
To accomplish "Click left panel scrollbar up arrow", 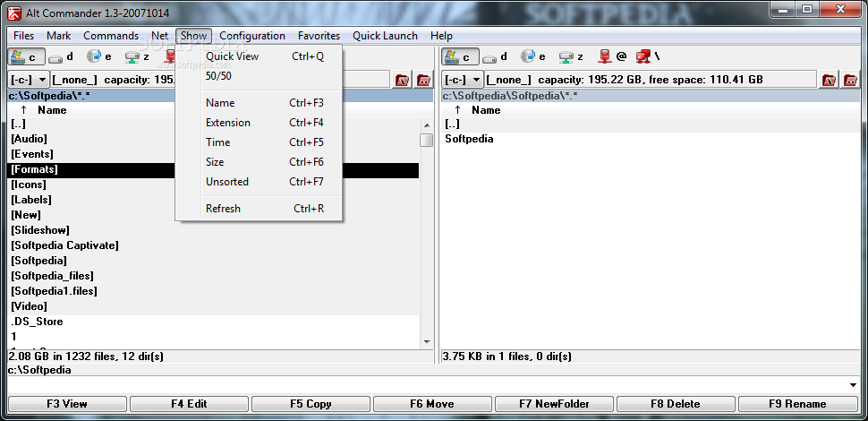I will click(426, 125).
